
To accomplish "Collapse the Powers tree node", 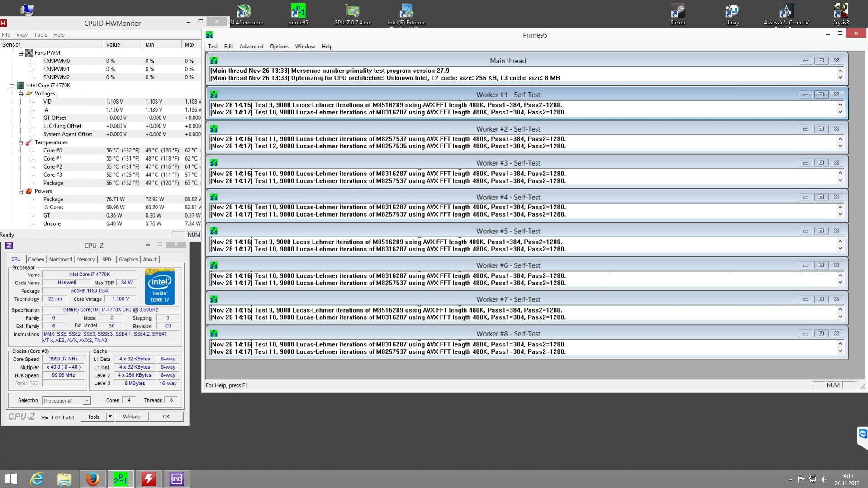I will click(x=20, y=191).
